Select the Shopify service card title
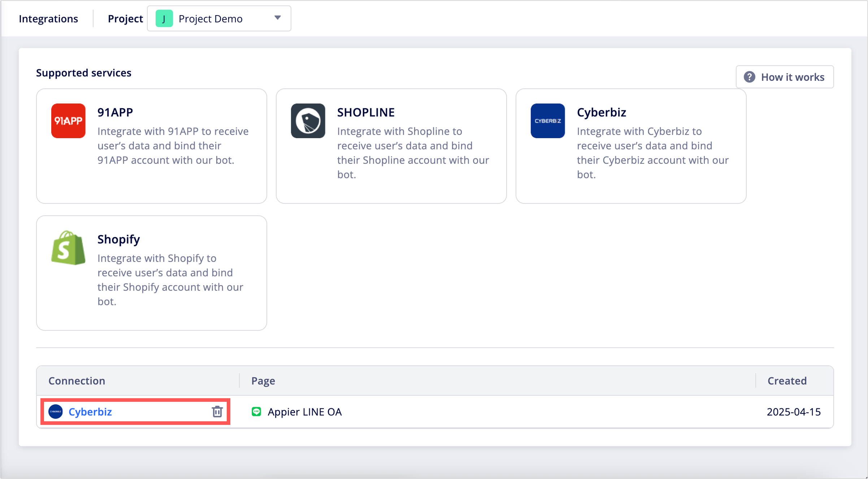This screenshot has width=868, height=479. point(118,239)
